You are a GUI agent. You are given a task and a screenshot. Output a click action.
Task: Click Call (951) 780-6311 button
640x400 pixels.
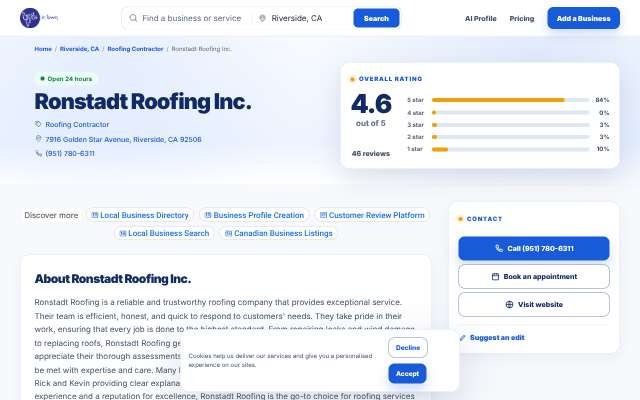(x=534, y=248)
